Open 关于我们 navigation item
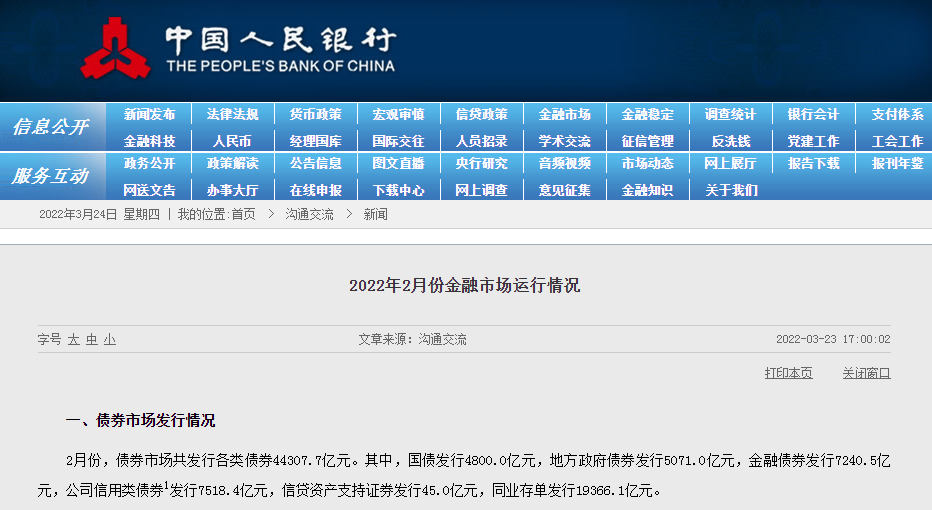The width and height of the screenshot is (932, 510). click(x=731, y=190)
